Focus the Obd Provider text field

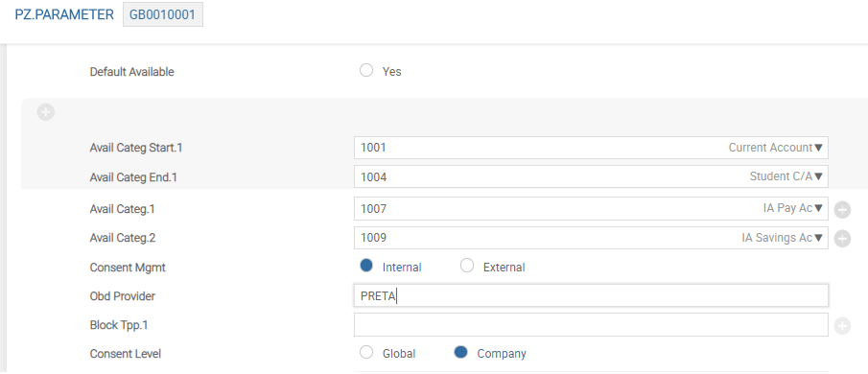(x=591, y=295)
